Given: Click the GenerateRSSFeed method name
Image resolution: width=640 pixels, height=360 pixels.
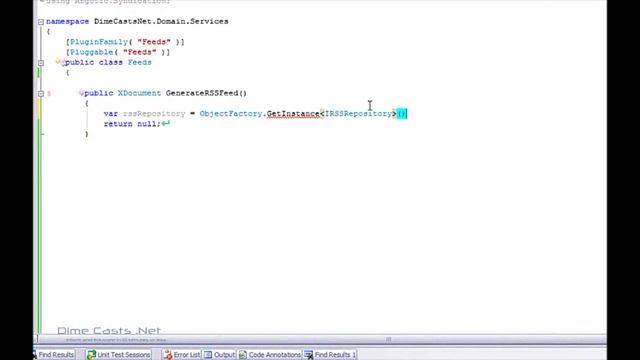Looking at the screenshot, I should [202, 93].
